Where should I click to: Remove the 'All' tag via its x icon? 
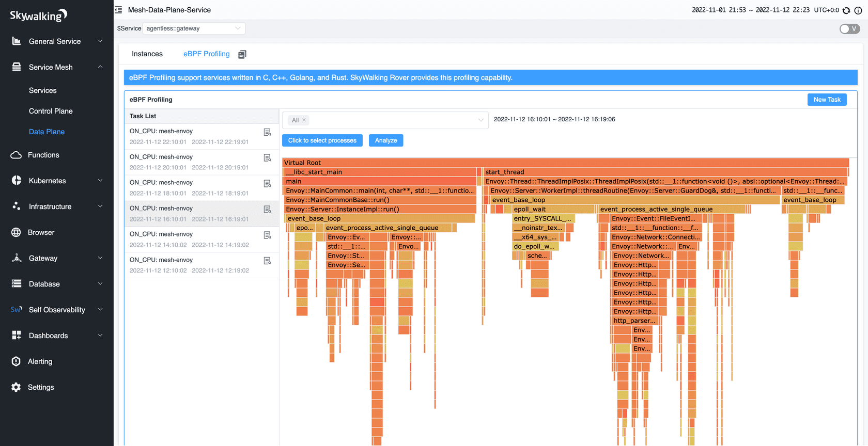(304, 120)
